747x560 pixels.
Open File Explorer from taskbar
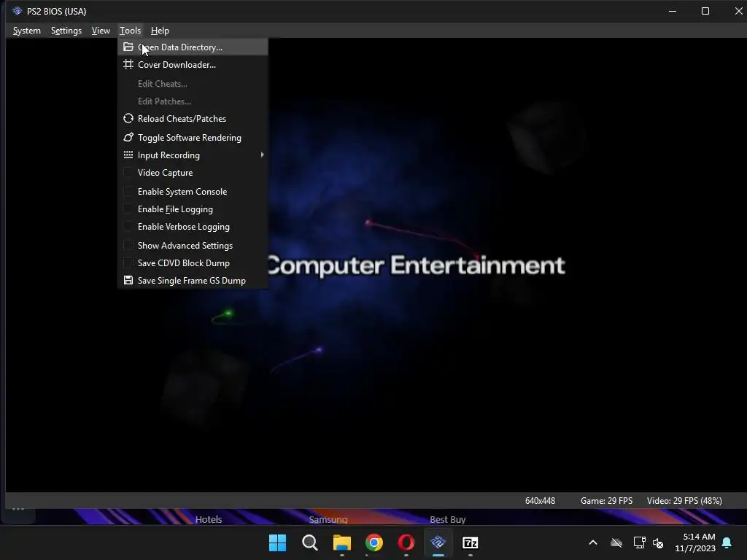point(341,542)
